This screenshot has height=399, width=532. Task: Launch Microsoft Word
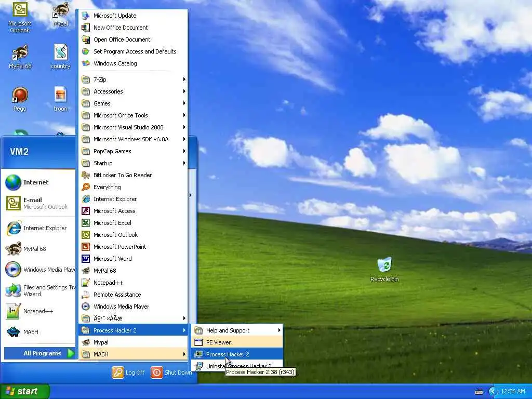(133, 259)
